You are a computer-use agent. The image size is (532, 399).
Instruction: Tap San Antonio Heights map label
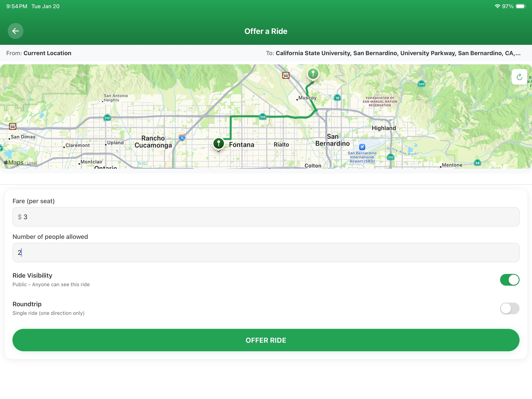pos(116,98)
